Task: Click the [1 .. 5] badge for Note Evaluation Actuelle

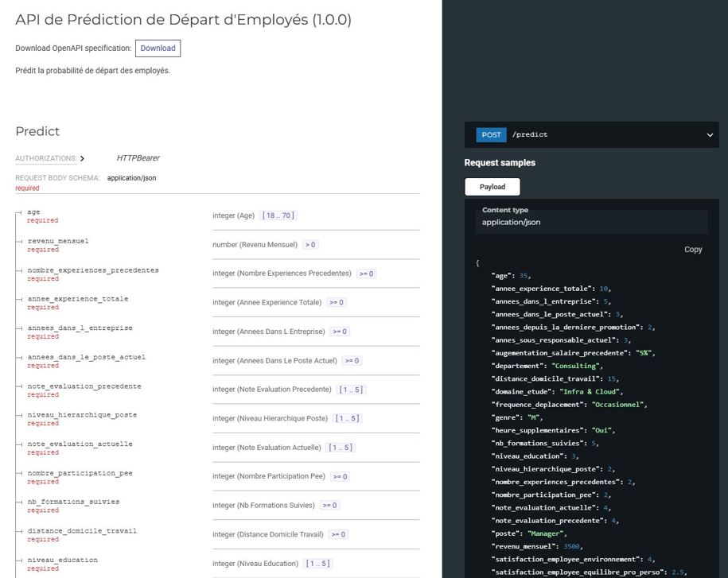Action: [x=341, y=448]
